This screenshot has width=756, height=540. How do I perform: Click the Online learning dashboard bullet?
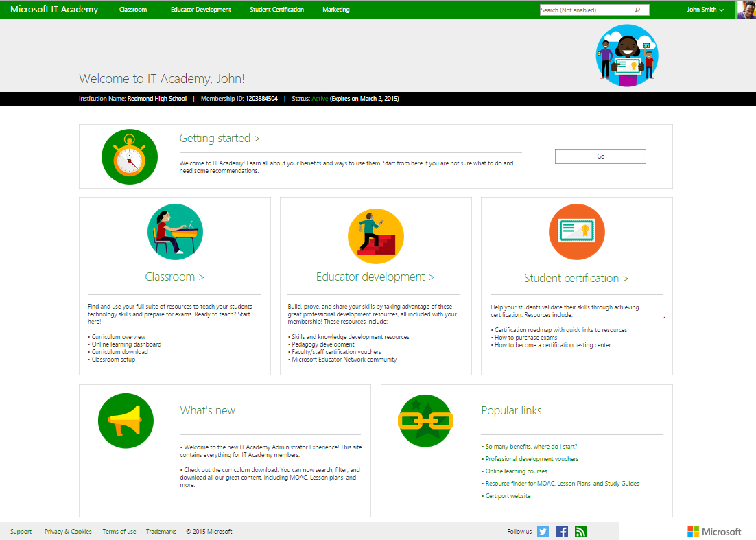(126, 344)
